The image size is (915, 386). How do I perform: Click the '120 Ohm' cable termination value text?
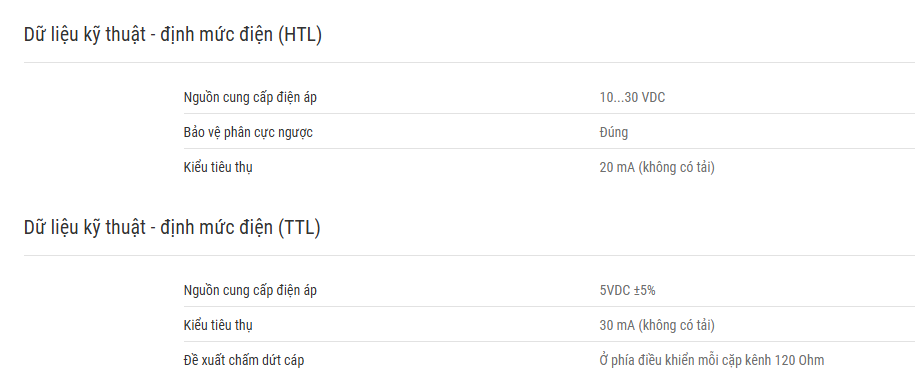800,360
